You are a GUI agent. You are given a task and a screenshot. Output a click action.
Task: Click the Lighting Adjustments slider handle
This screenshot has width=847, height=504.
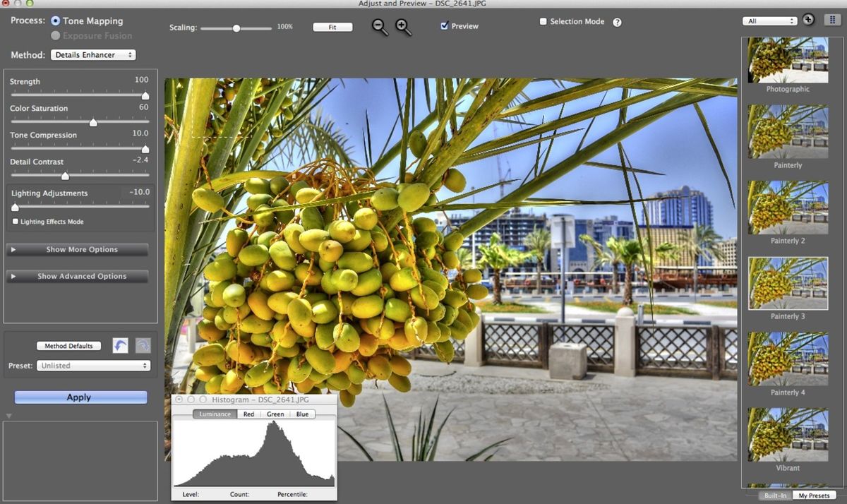(15, 207)
